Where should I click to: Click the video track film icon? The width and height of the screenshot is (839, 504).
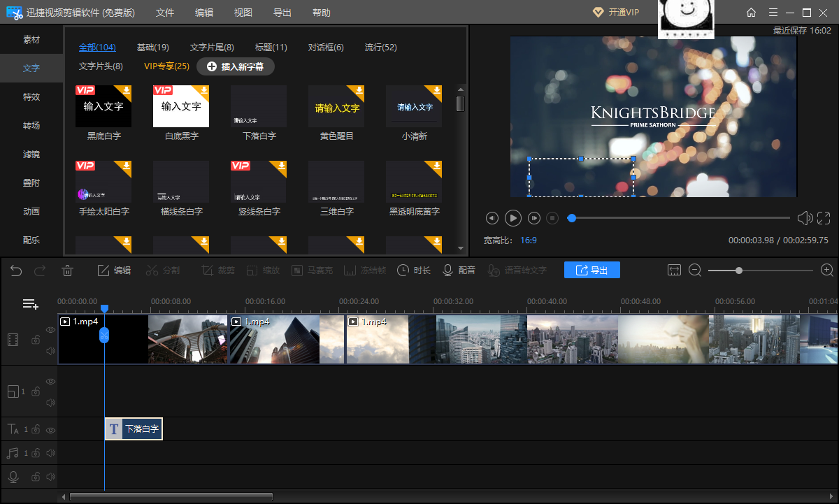[13, 340]
